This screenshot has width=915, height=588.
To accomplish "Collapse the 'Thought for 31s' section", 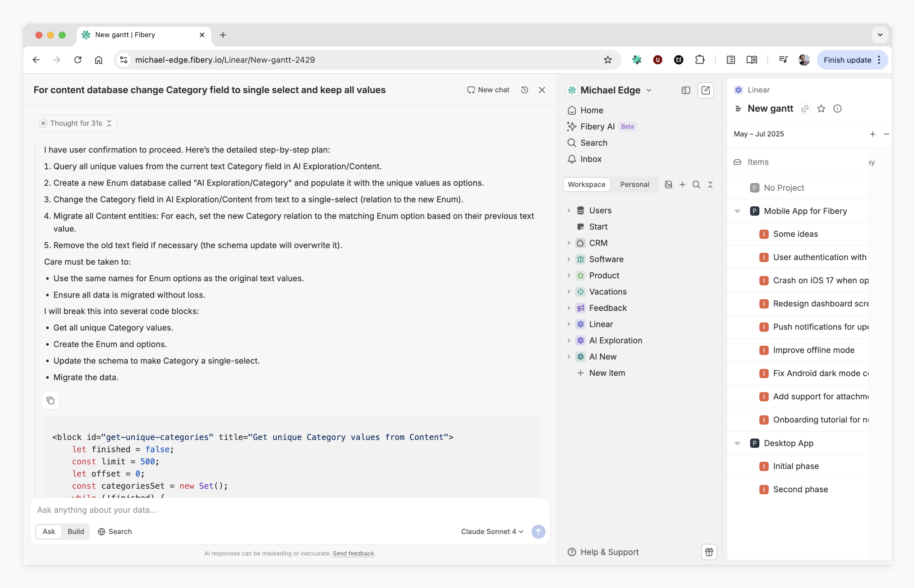I will coord(76,123).
